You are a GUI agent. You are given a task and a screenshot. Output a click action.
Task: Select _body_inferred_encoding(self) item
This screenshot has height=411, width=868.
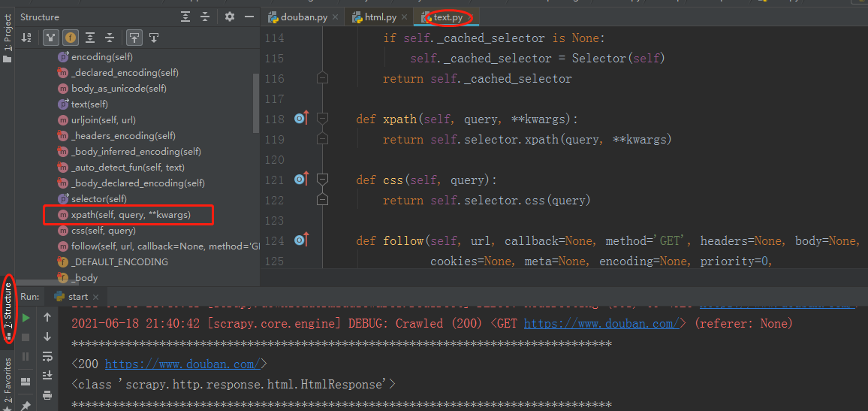click(129, 151)
